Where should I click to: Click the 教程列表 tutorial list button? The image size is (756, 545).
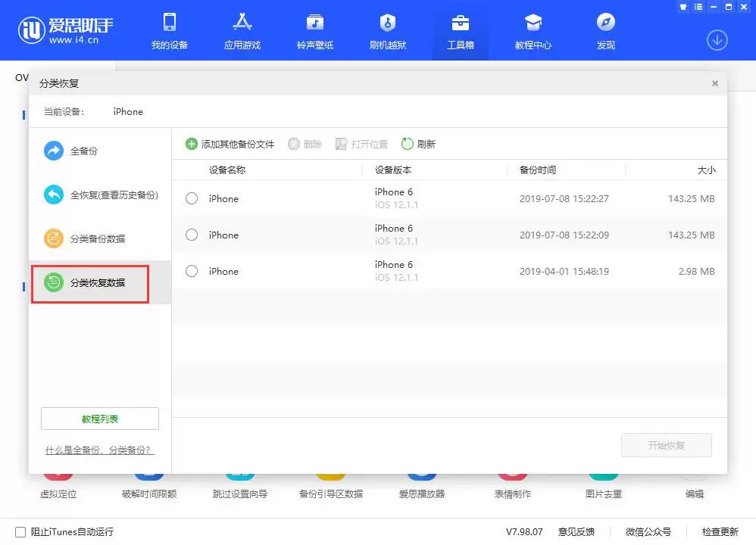pos(100,419)
